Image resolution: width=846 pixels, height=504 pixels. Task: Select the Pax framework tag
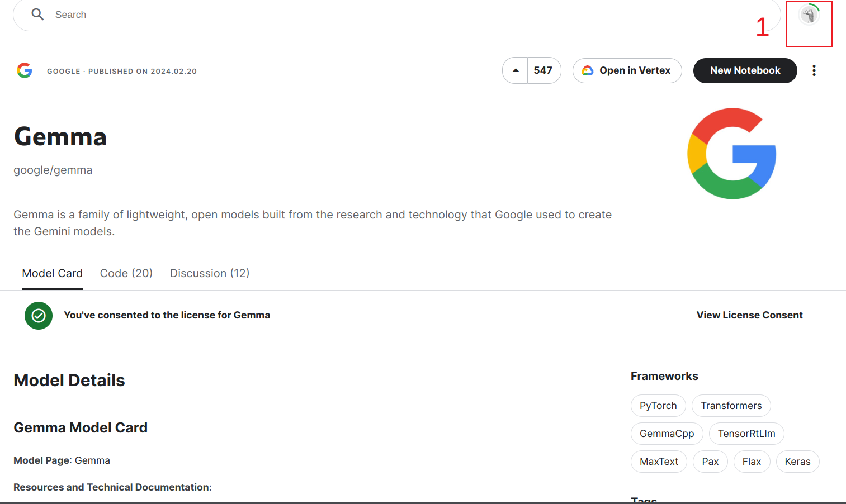[710, 462]
